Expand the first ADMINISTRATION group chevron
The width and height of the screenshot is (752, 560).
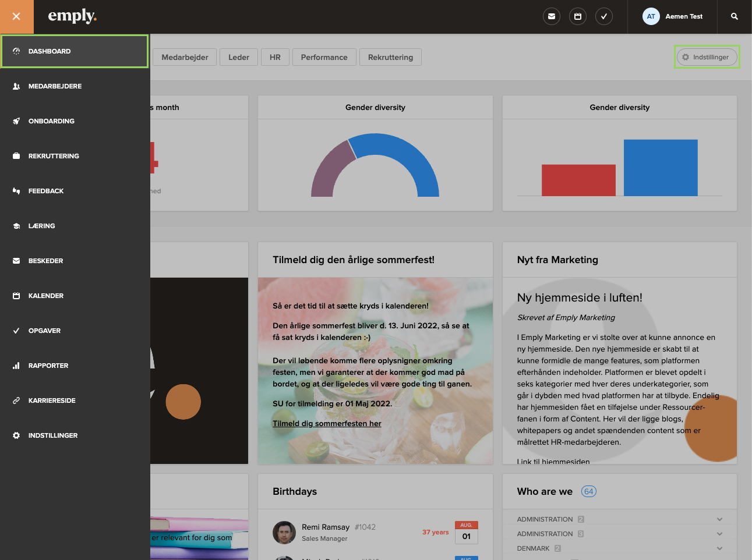click(719, 519)
